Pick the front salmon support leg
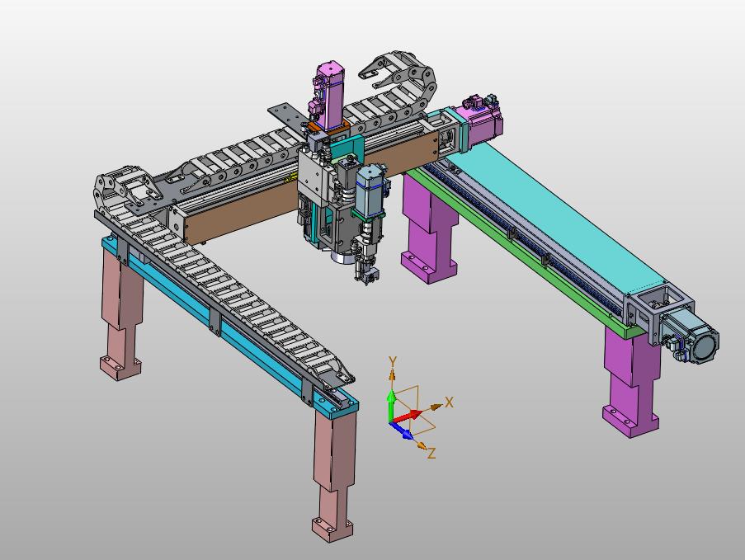 (334, 475)
